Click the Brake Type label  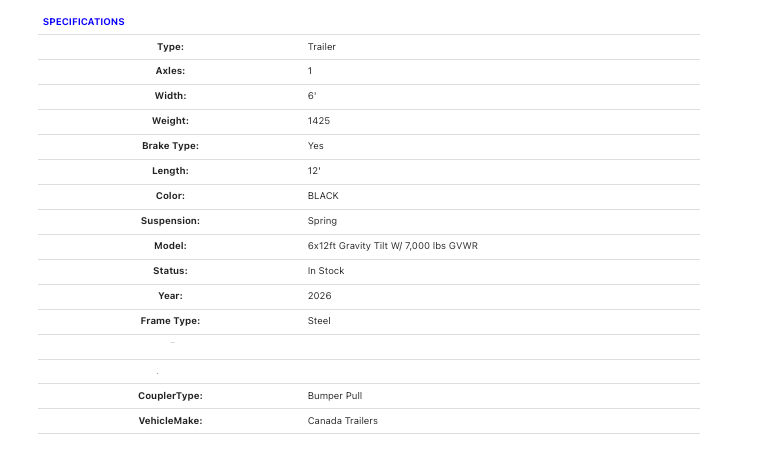click(x=170, y=146)
